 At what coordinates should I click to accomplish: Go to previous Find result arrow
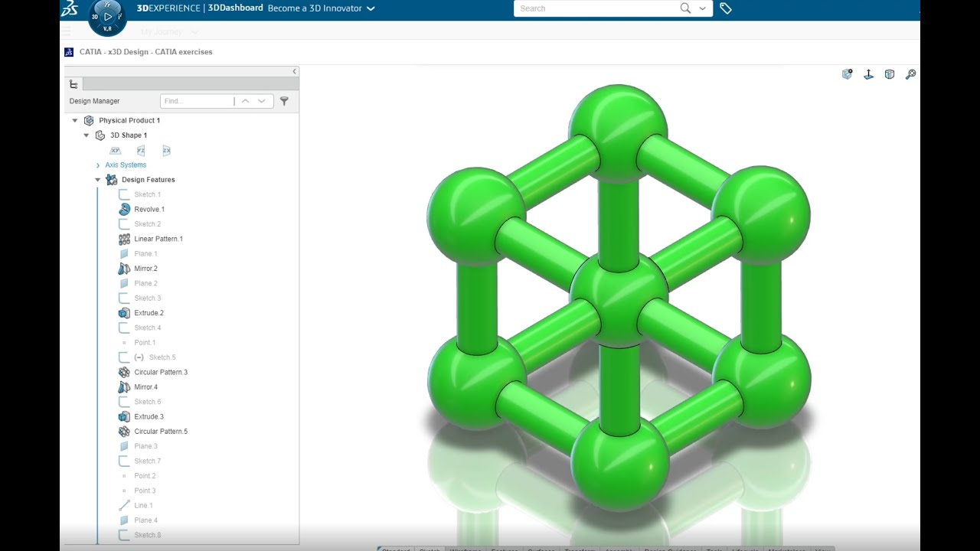click(245, 101)
